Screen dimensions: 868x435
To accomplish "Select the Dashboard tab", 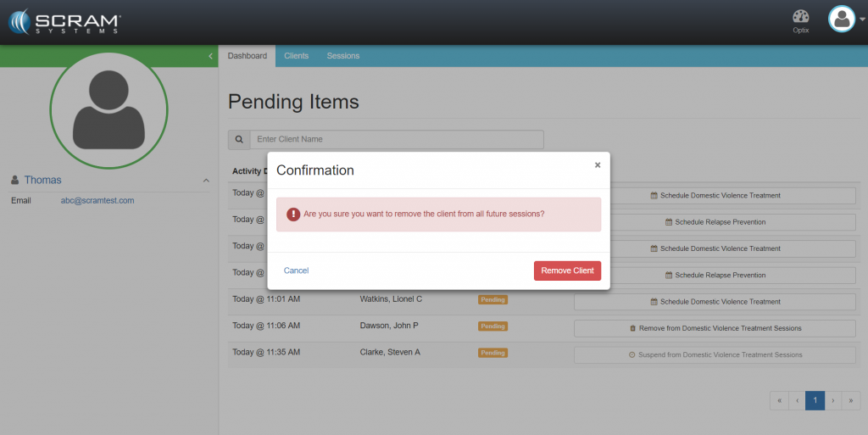I will tap(248, 56).
